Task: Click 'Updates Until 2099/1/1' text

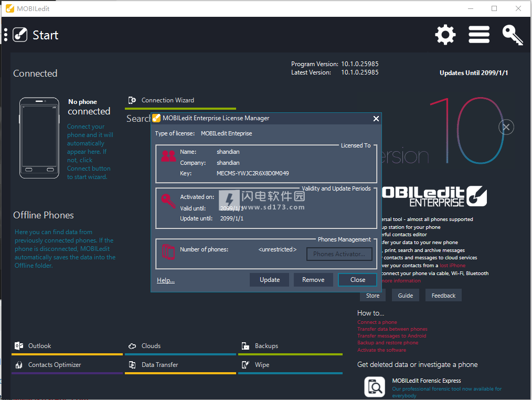Action: tap(474, 72)
